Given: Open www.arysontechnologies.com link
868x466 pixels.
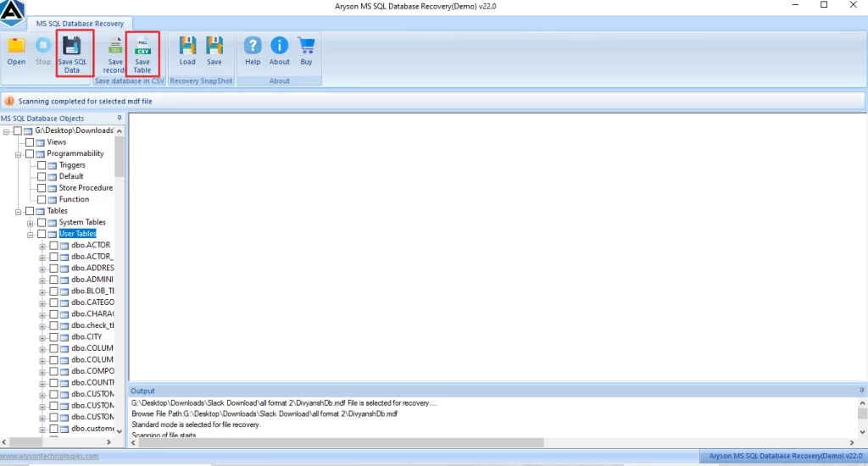Looking at the screenshot, I should [49, 456].
